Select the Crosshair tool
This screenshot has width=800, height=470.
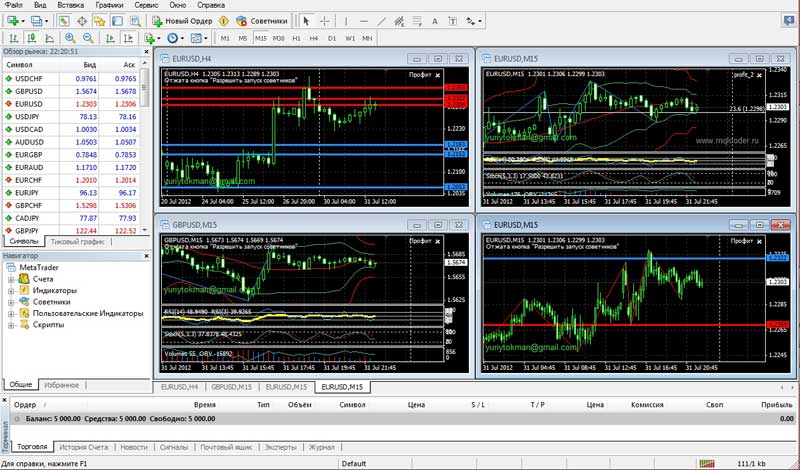pyautogui.click(x=324, y=21)
